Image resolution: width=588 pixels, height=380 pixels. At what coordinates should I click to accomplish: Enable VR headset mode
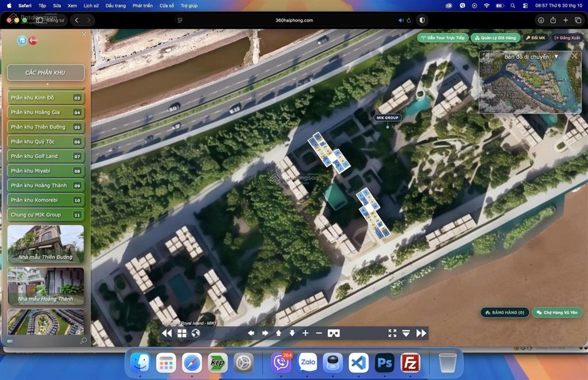[334, 333]
